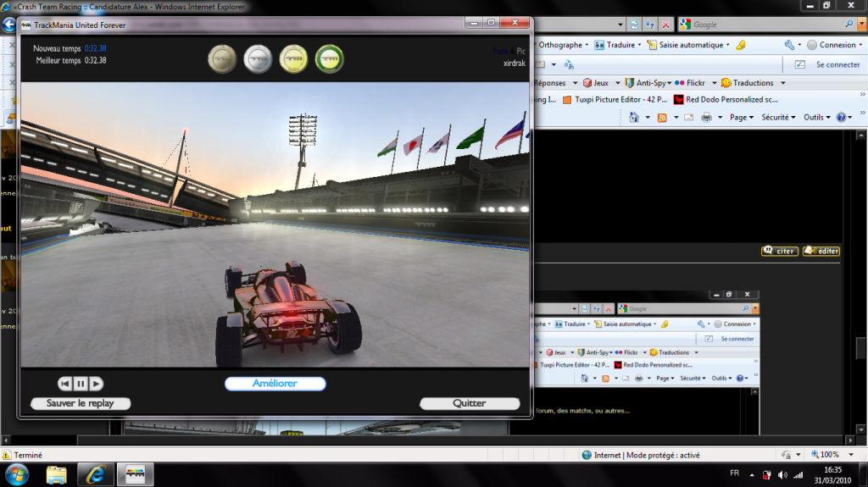
Task: Click into the main Google search box
Action: click(766, 25)
